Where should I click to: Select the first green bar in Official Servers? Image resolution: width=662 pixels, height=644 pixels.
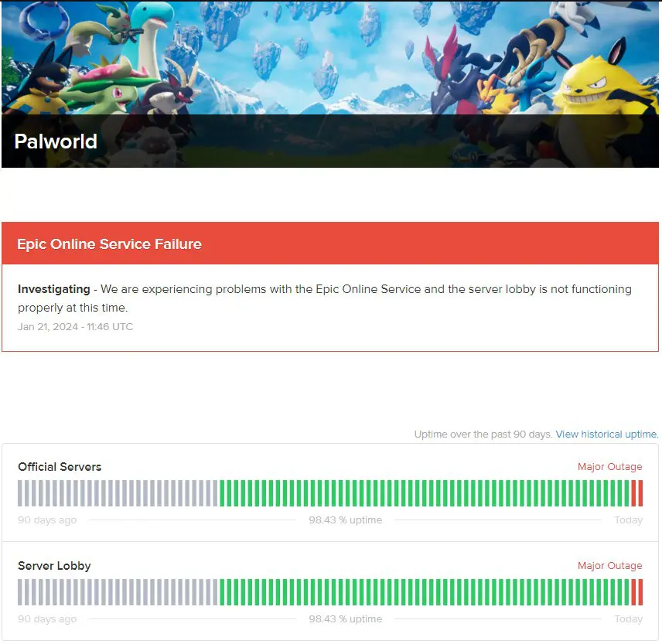(223, 493)
